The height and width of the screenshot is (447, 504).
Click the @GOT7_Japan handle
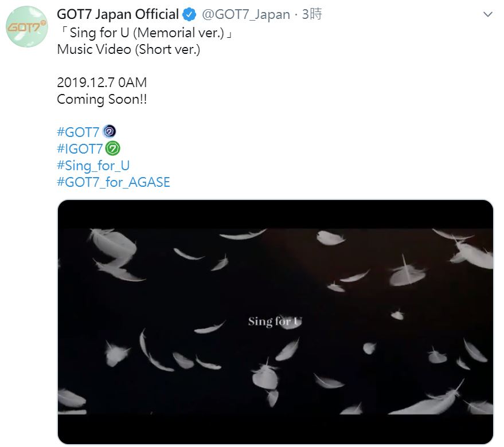point(245,15)
